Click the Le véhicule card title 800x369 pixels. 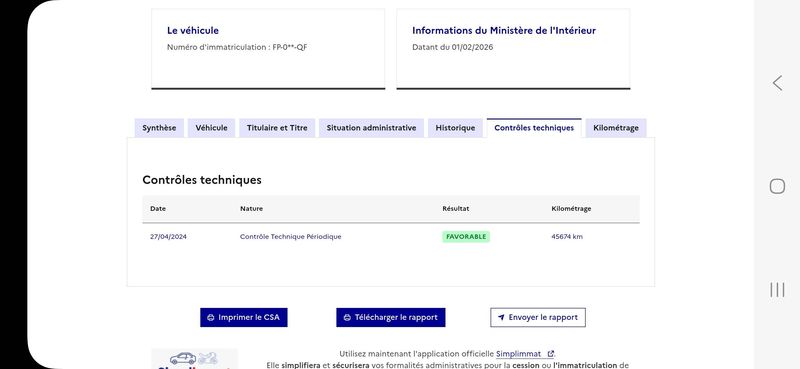point(193,31)
